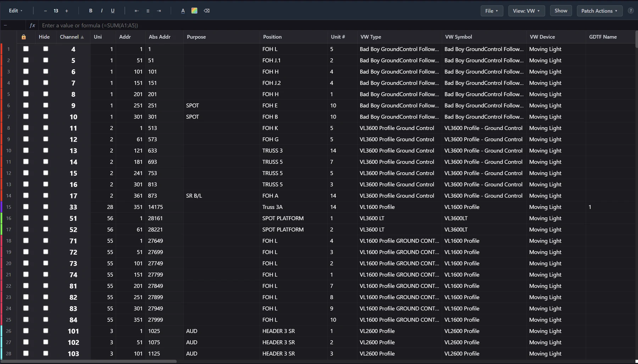Click Position cell FOH A
Screen dimensions: 638x364
294,195
